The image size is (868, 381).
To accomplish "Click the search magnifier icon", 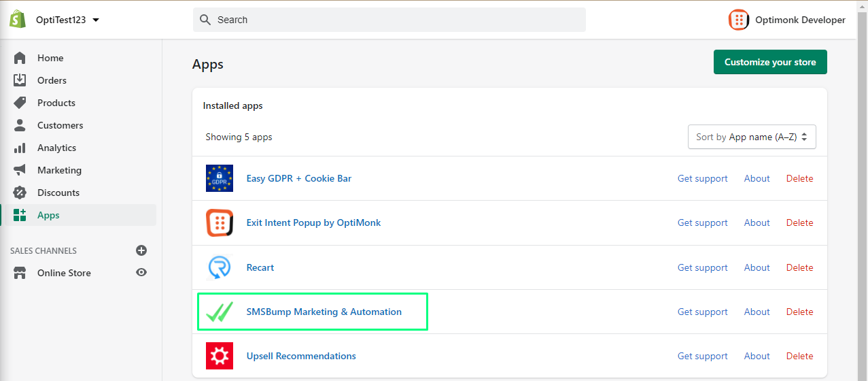I will pyautogui.click(x=205, y=20).
